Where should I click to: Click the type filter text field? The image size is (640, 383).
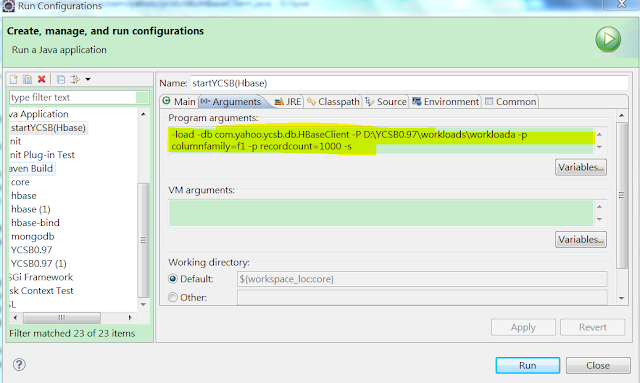(x=73, y=98)
